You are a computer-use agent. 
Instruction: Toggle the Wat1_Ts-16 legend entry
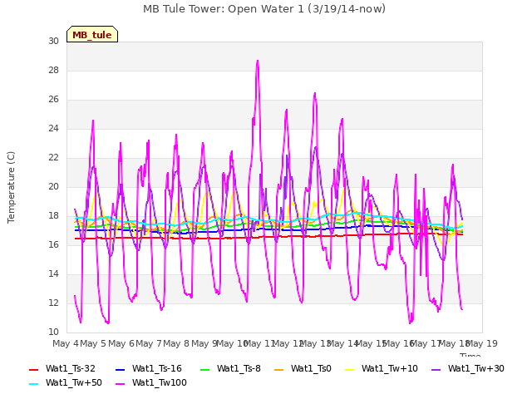pos(149,369)
